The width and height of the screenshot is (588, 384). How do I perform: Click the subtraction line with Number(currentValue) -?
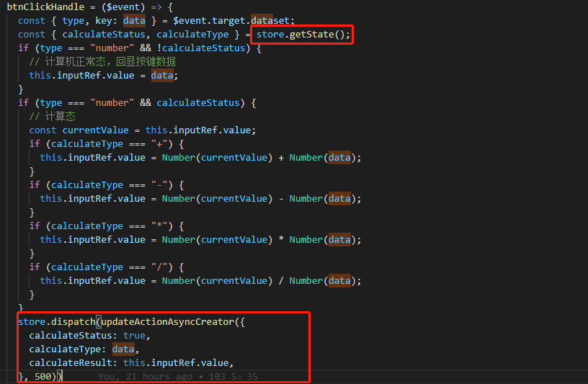point(200,199)
